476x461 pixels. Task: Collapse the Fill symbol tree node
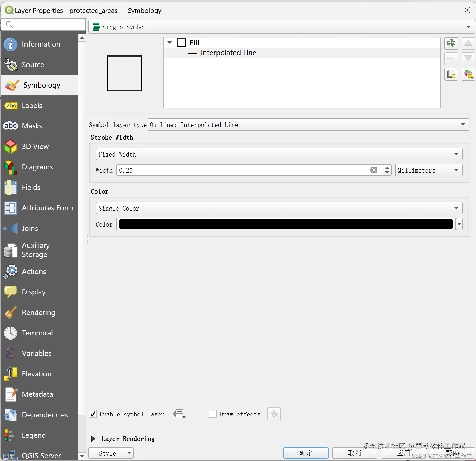tap(170, 43)
